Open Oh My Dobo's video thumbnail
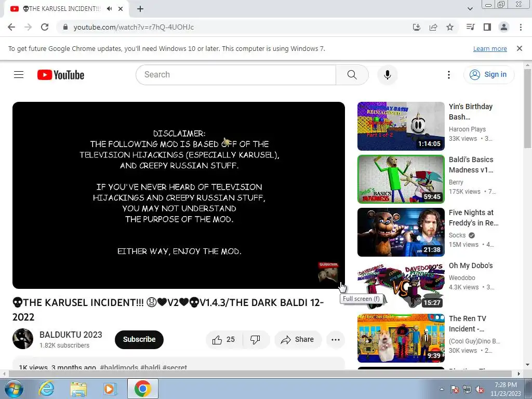This screenshot has width=532, height=399. tap(401, 285)
